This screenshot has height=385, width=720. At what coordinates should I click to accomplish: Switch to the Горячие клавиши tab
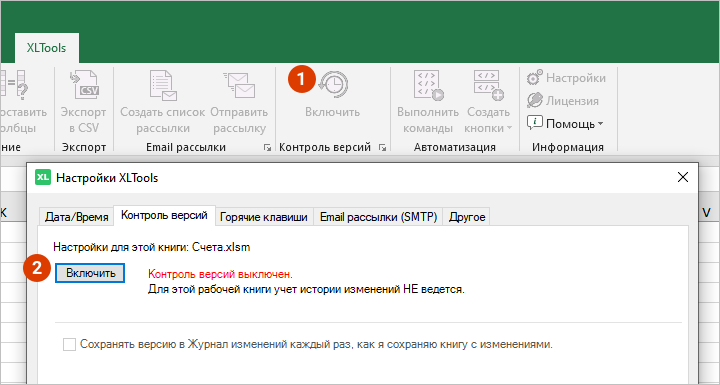point(264,217)
